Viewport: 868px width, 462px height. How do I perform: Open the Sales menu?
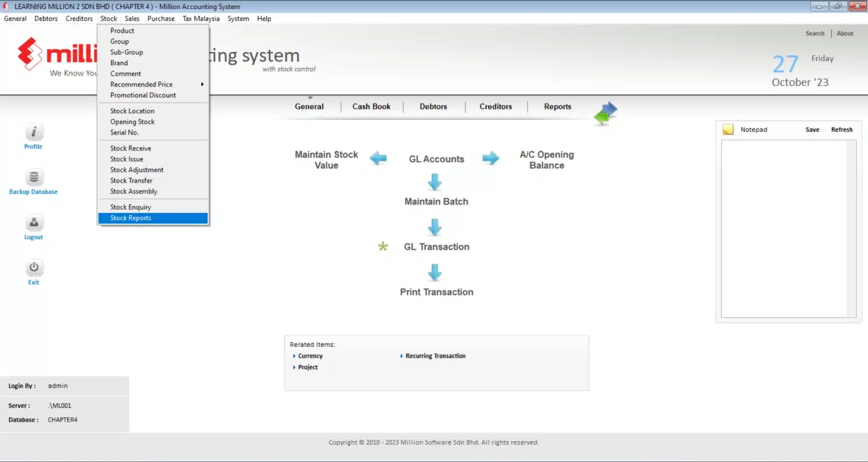(132, 18)
